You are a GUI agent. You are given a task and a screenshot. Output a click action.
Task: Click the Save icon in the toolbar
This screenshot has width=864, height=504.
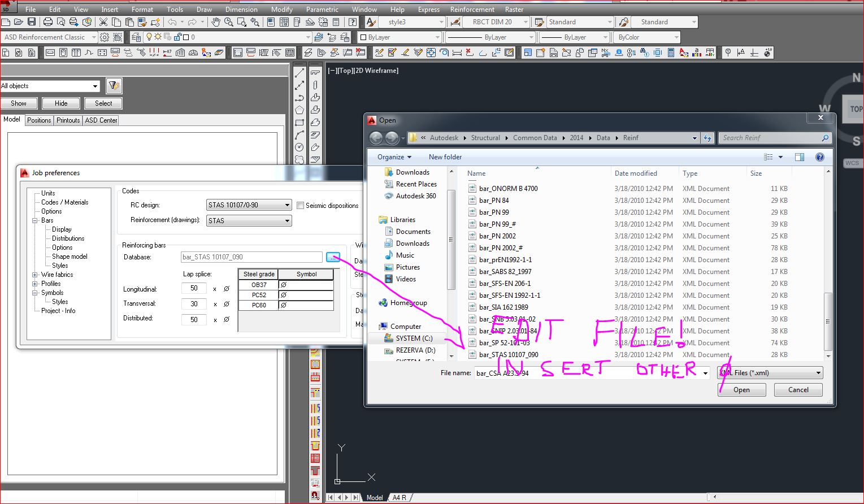click(32, 22)
